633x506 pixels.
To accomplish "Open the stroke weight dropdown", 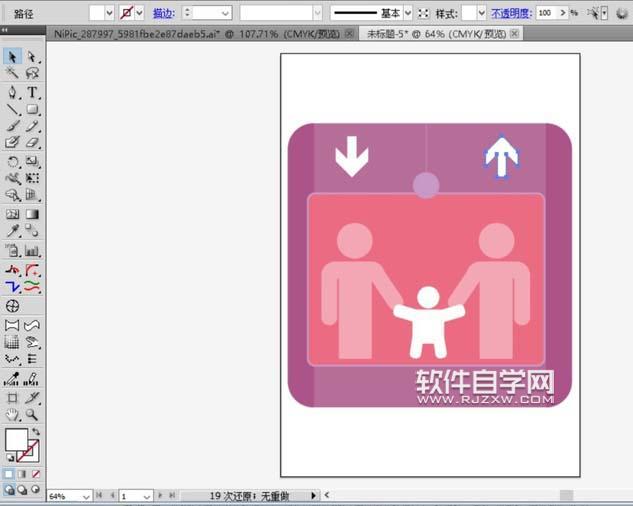I will pyautogui.click(x=225, y=13).
